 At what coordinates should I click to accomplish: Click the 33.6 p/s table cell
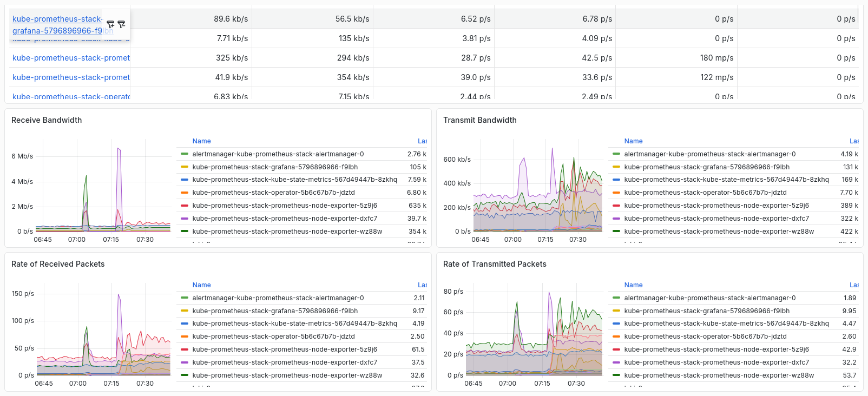pos(555,77)
